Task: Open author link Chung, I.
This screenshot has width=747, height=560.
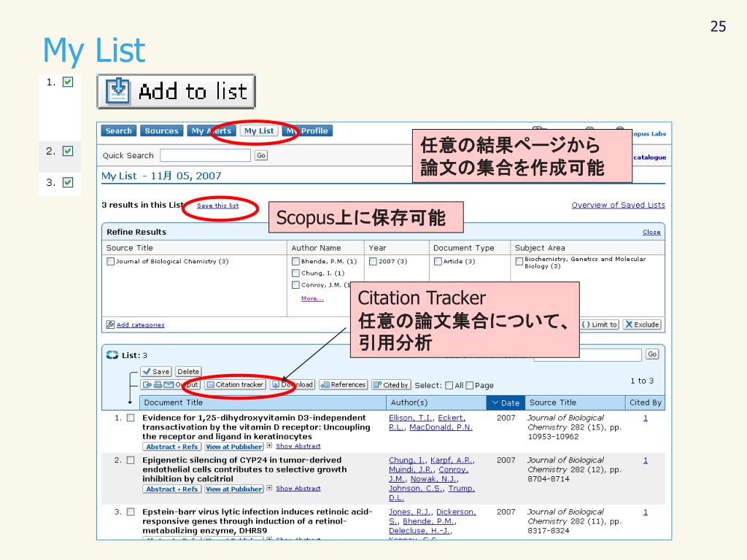Action: pyautogui.click(x=407, y=460)
